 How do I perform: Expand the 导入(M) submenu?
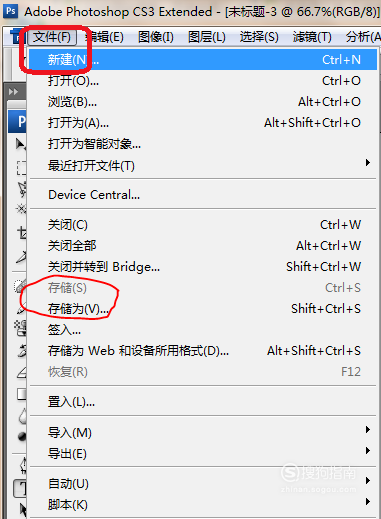[204, 432]
